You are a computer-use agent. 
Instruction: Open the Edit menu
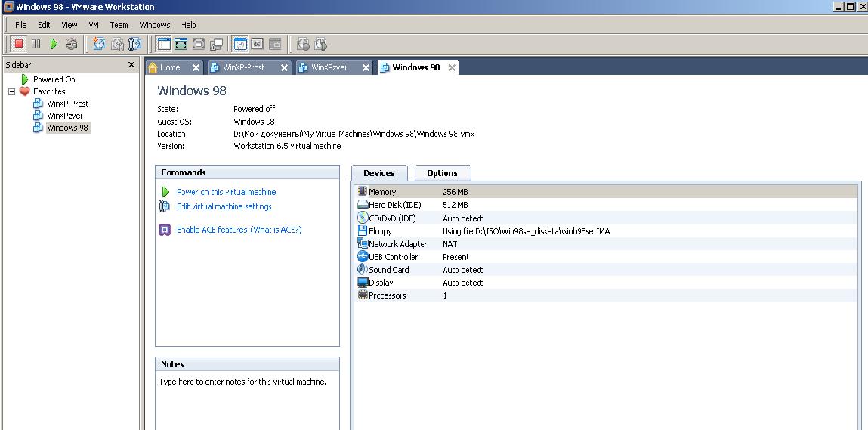[44, 25]
